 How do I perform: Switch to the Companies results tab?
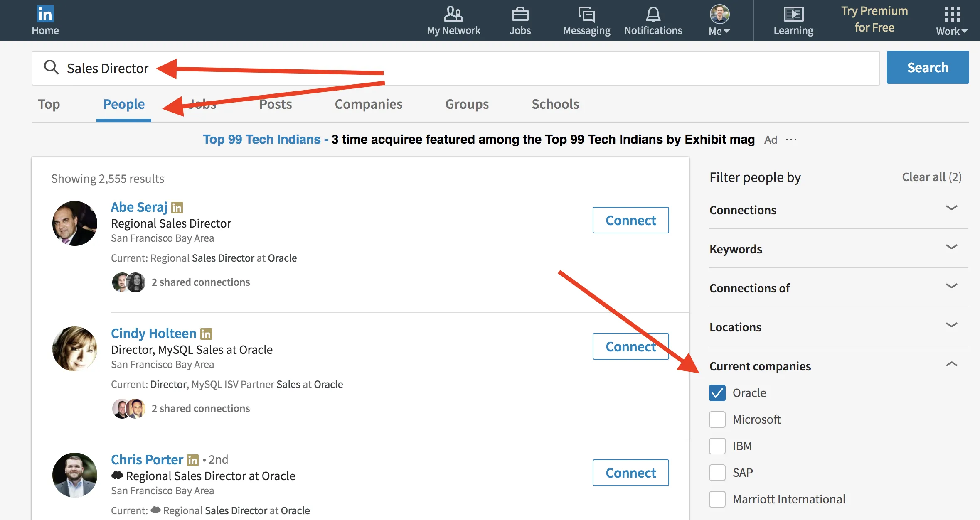click(368, 104)
